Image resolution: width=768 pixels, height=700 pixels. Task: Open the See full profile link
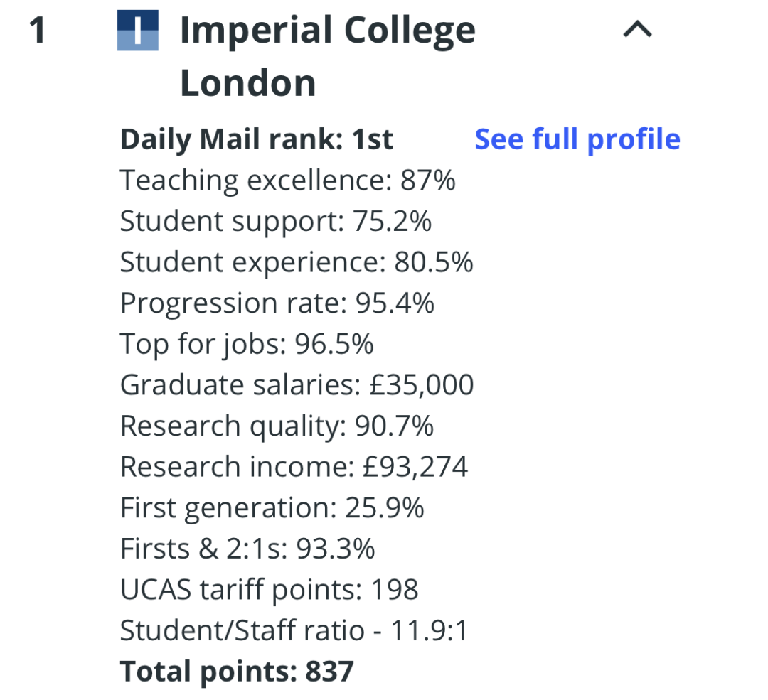[577, 139]
